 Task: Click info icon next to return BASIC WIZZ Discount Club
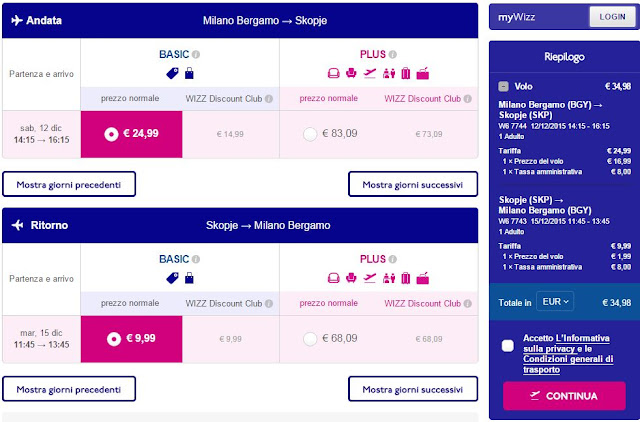[x=269, y=303]
